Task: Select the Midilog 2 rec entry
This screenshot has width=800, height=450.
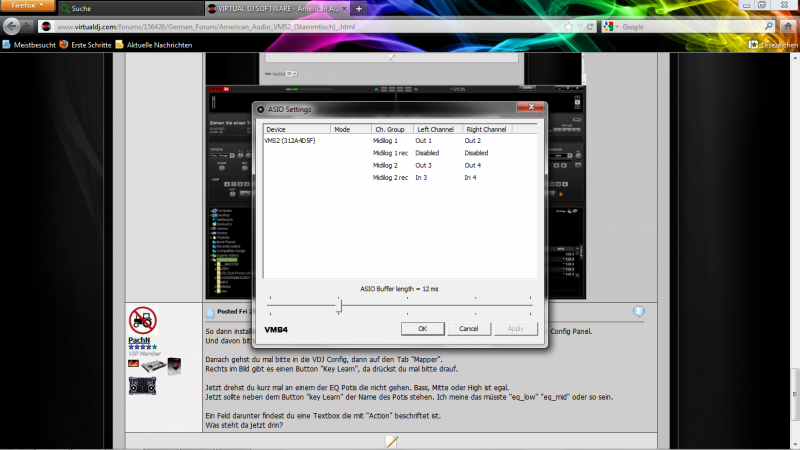Action: pos(390,178)
